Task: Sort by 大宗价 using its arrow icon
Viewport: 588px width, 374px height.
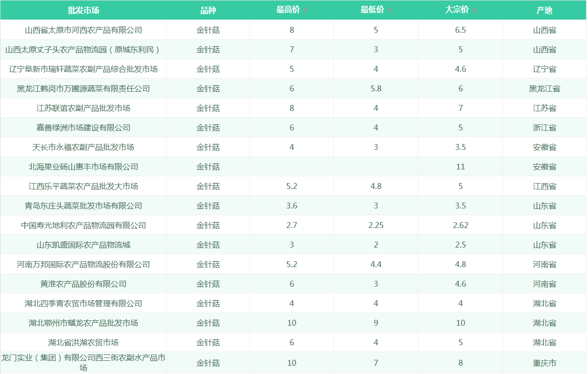Action: click(x=475, y=10)
